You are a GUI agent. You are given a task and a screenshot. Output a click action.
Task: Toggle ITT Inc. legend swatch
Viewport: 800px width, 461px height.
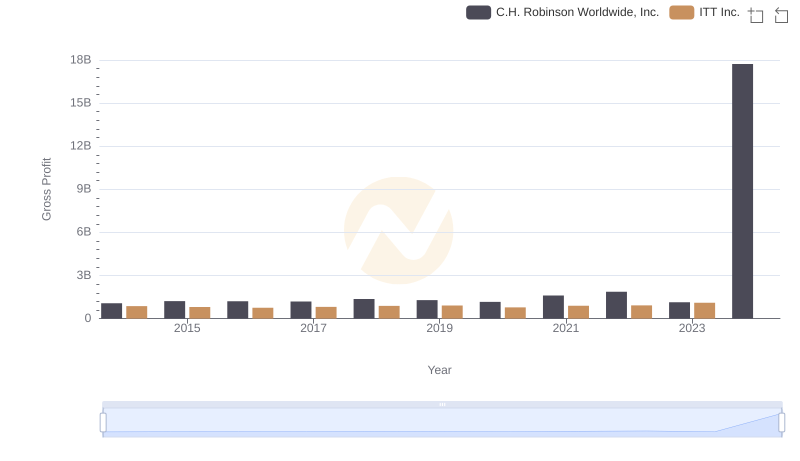[682, 12]
